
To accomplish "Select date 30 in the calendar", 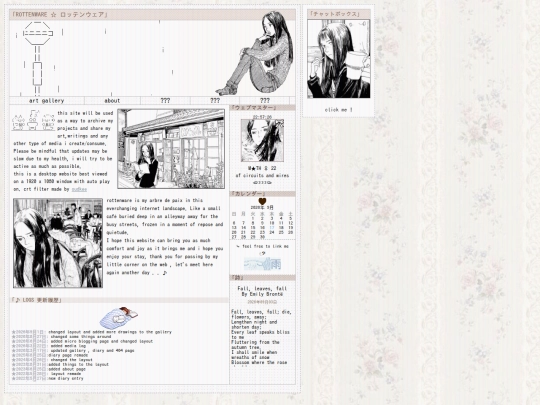I will click(262, 237).
